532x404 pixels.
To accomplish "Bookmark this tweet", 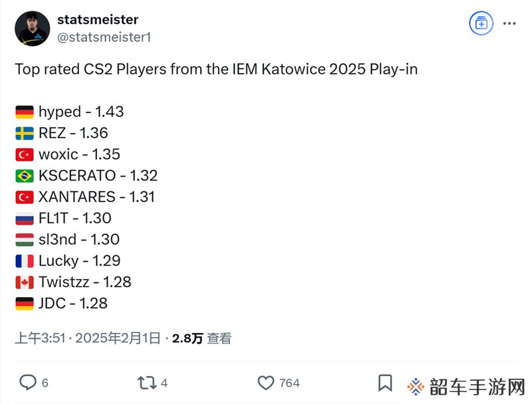I will point(385,383).
